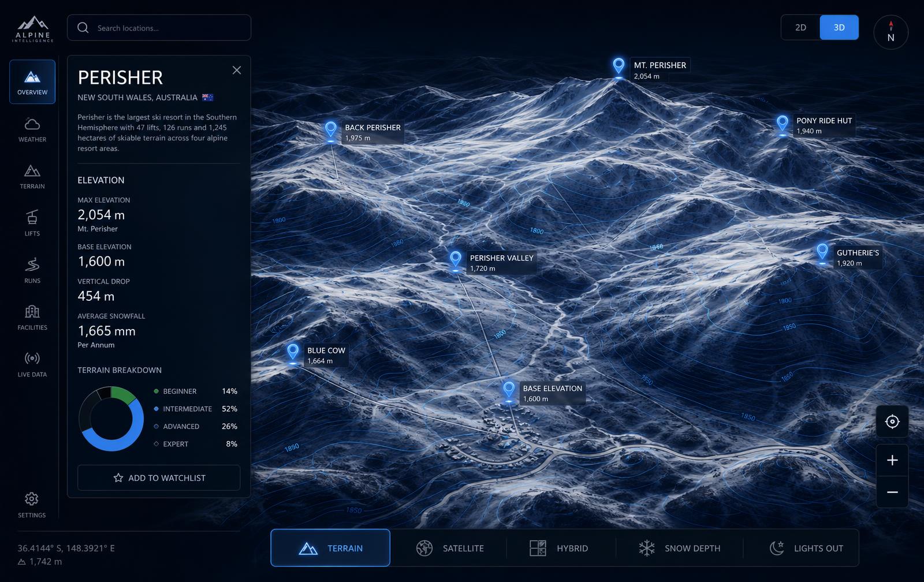Click the 1,742 m altitude readout
Screen dimensions: 924x582
pyautogui.click(x=40, y=561)
